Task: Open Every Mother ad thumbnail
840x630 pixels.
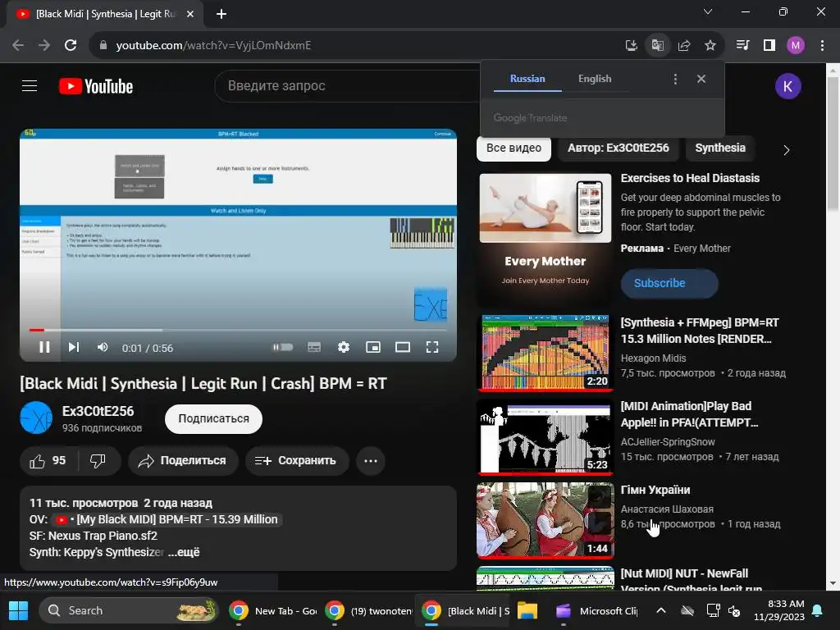Action: coord(545,239)
